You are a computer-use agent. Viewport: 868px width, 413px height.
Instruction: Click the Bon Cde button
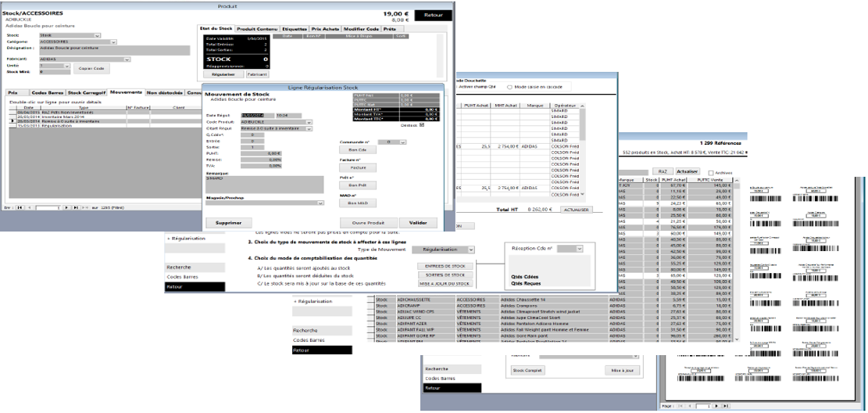pos(358,149)
